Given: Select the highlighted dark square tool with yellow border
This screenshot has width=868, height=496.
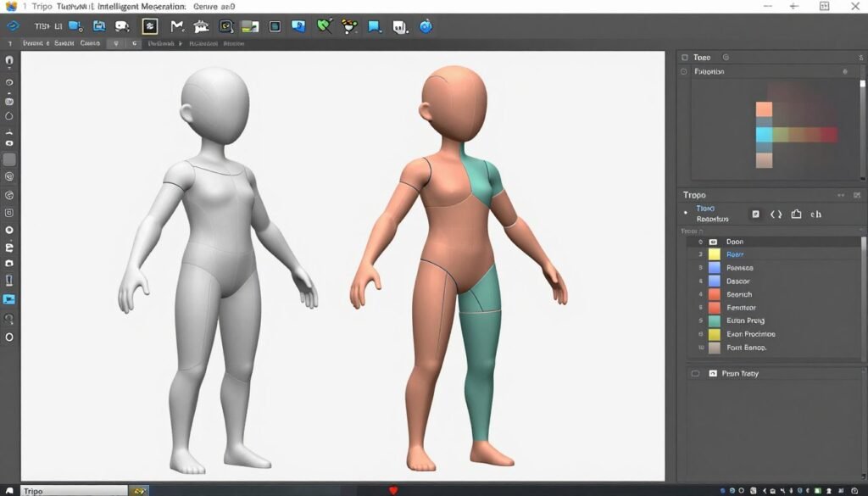Looking at the screenshot, I should (x=149, y=26).
